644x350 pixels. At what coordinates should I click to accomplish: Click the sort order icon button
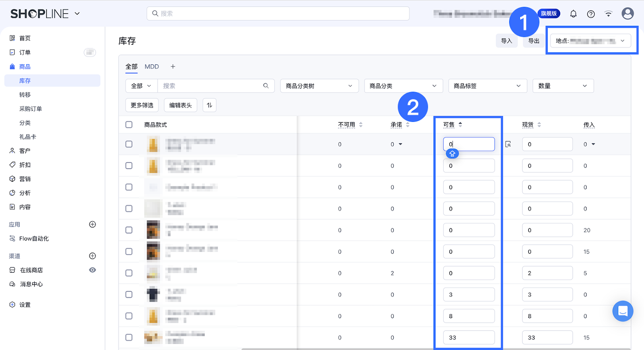209,105
